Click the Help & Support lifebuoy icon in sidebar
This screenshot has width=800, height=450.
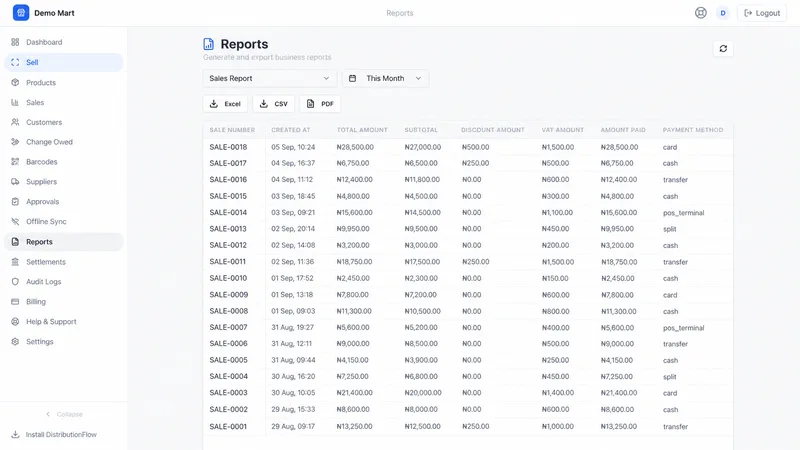(x=15, y=321)
